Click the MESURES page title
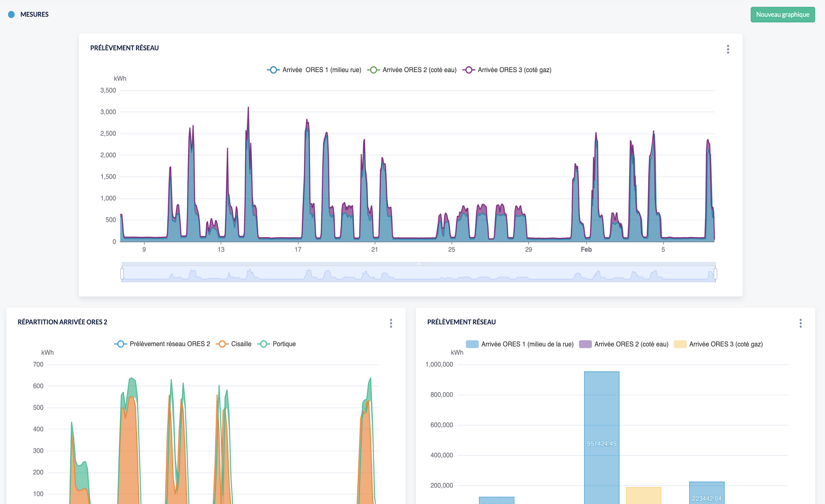Screen dimensions: 825x504 coord(35,14)
